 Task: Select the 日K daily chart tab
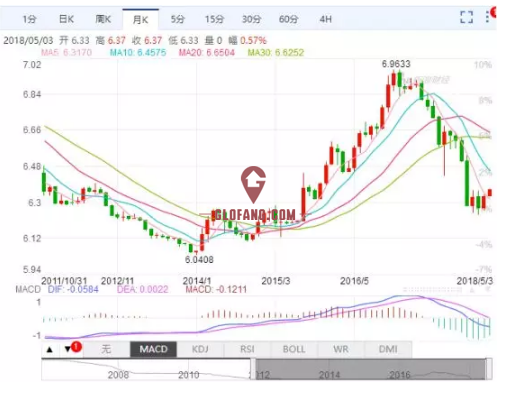point(66,19)
